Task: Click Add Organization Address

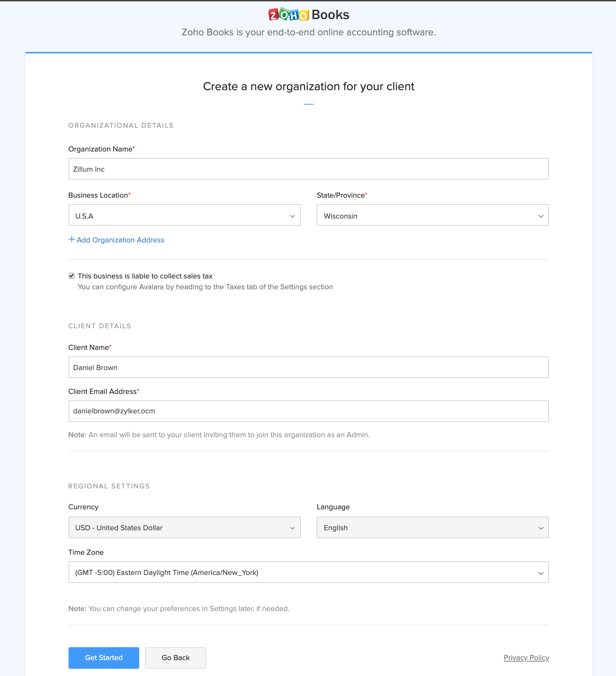Action: coord(120,240)
